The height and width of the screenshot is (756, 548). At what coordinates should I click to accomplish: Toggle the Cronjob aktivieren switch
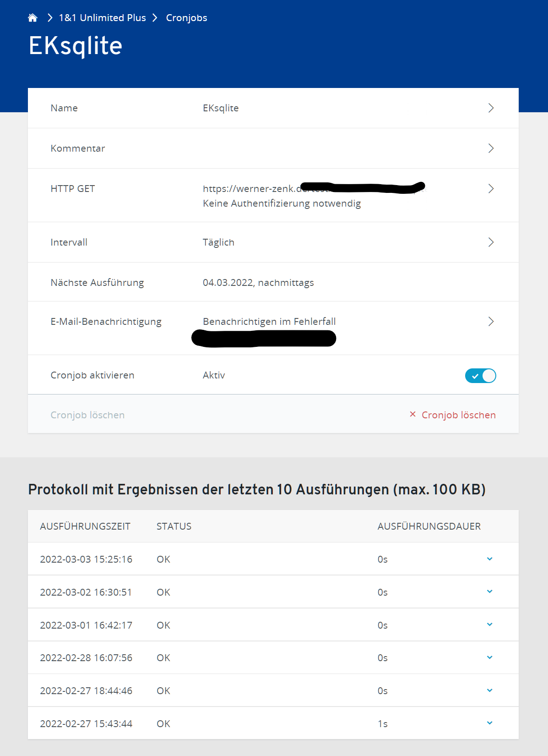coord(480,376)
